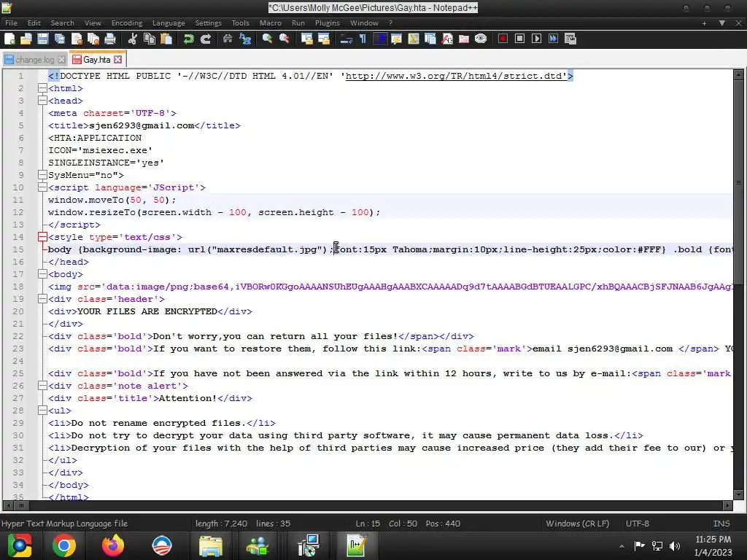Collapse the head fold on line 3
Viewport: 747px width, 560px height.
(42, 101)
